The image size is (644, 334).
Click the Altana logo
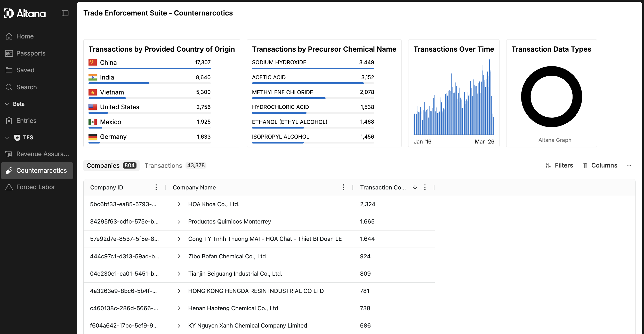click(x=25, y=13)
